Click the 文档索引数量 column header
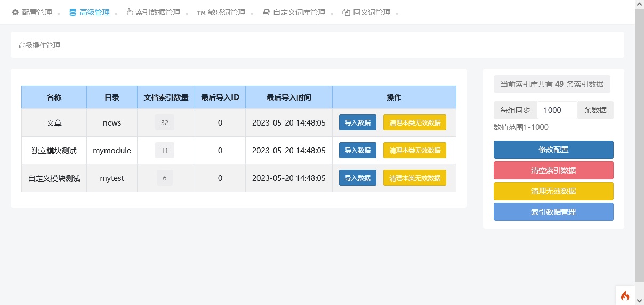The height and width of the screenshot is (305, 644). pyautogui.click(x=166, y=97)
